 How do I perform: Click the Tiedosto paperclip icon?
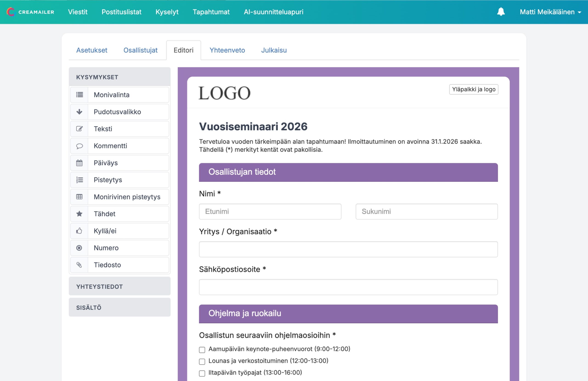point(79,265)
